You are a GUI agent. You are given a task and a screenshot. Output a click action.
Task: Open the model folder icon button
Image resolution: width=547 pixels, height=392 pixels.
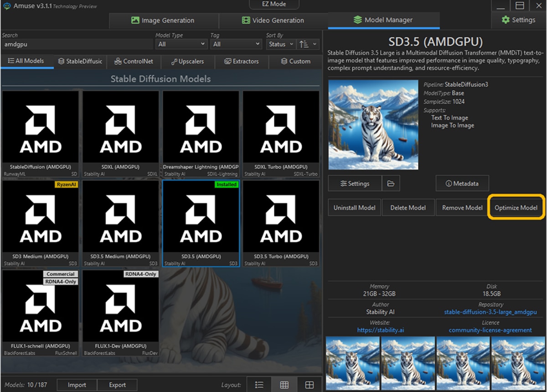pos(391,183)
